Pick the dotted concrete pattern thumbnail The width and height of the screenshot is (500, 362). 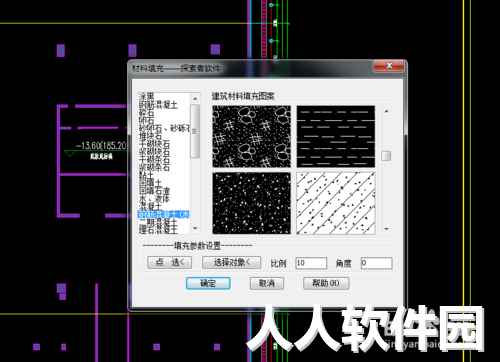click(x=252, y=203)
